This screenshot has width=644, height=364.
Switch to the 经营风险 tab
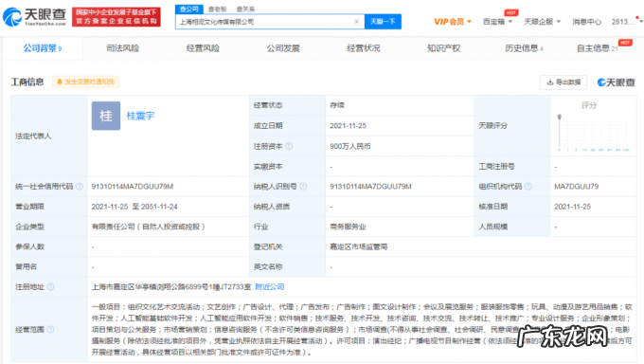pyautogui.click(x=203, y=48)
